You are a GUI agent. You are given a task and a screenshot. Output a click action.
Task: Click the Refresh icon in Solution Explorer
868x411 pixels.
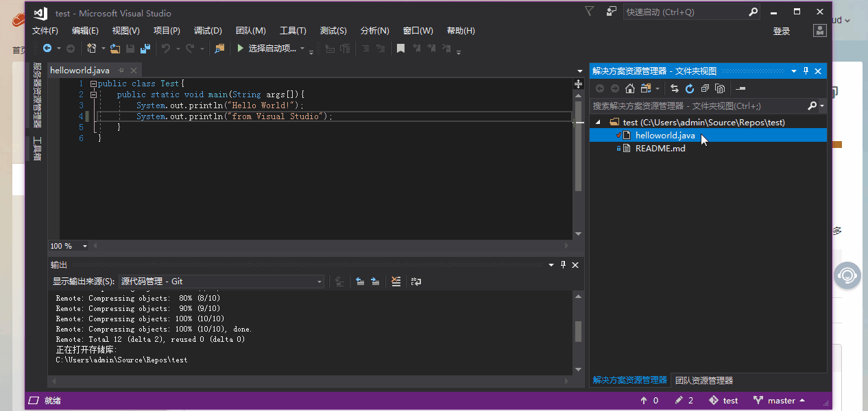coord(690,88)
